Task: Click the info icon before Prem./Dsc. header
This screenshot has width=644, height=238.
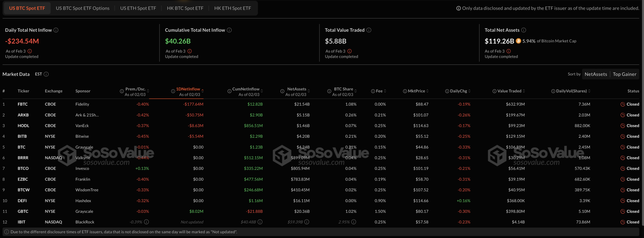Action: click(x=122, y=91)
